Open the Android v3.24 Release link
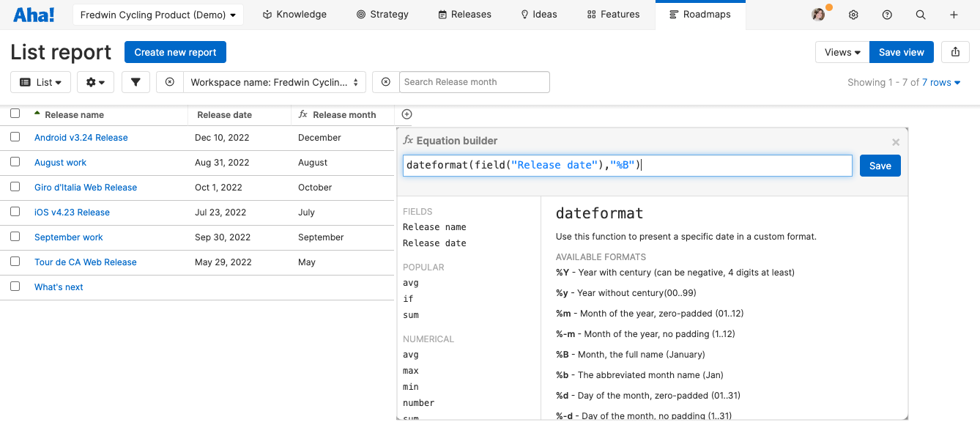Viewport: 980px width, 436px height. 81,138
